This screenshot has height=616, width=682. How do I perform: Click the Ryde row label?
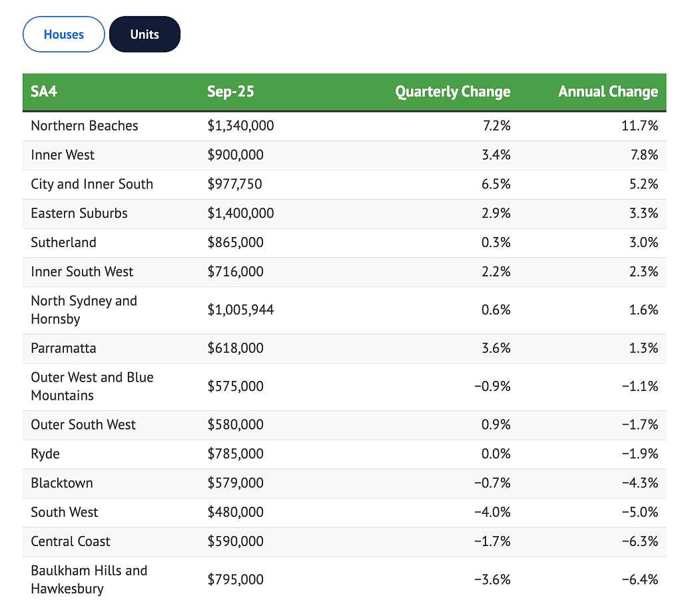(x=45, y=454)
